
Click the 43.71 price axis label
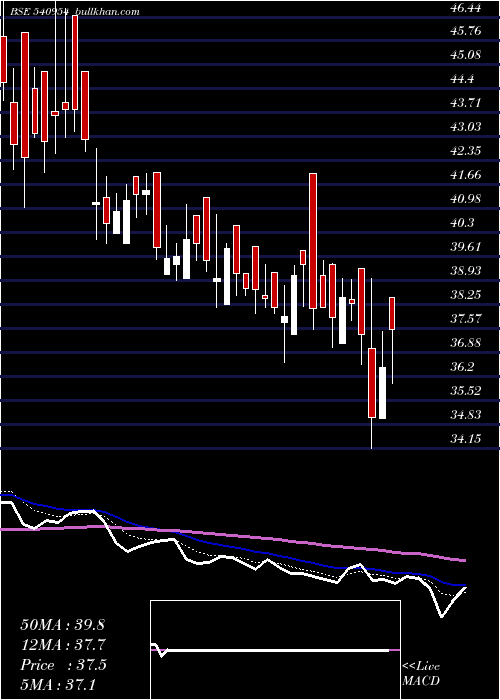pos(466,103)
